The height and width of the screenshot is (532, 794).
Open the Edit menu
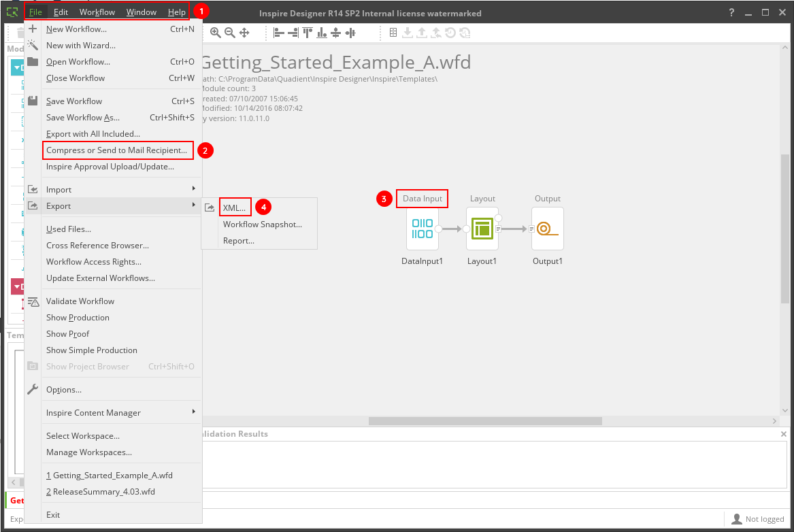point(61,12)
